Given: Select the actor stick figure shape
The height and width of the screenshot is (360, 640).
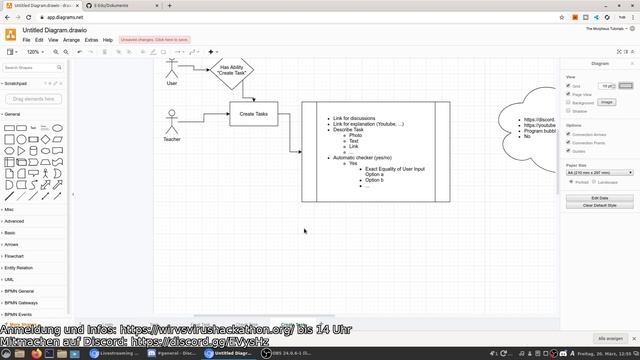Looking at the screenshot, I should [45, 173].
